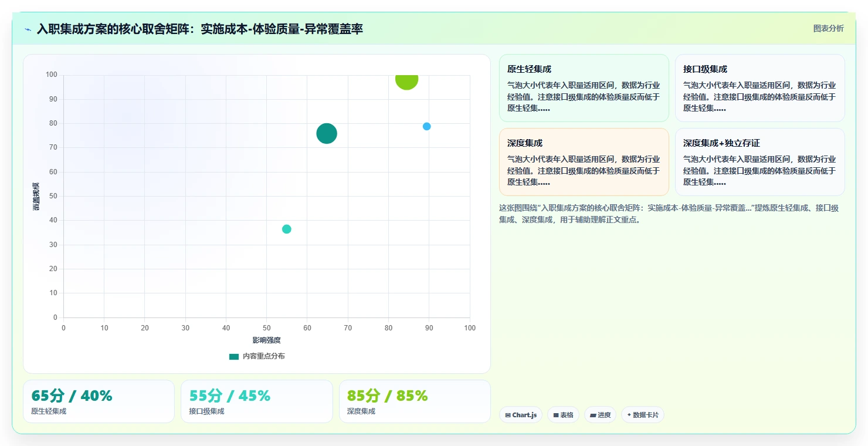Viewport: 868px width, 446px height.
Task: Click the Chart.js tag
Action: [521, 415]
